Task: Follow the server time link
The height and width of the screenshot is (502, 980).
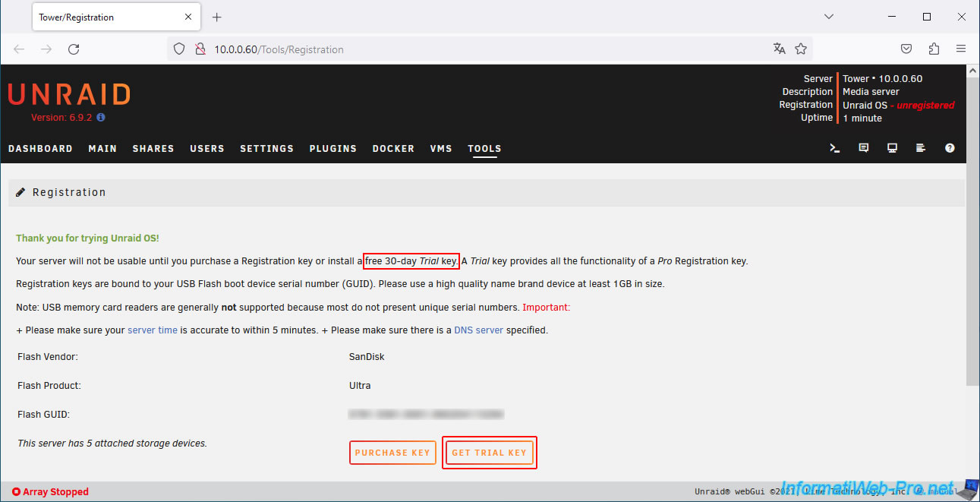Action: tap(153, 330)
